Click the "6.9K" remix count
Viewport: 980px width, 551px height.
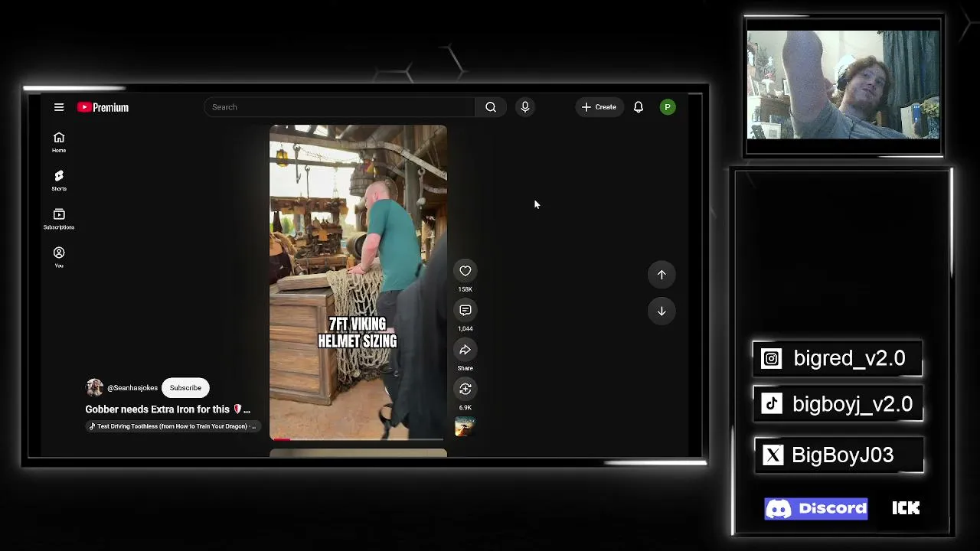pyautogui.click(x=465, y=408)
